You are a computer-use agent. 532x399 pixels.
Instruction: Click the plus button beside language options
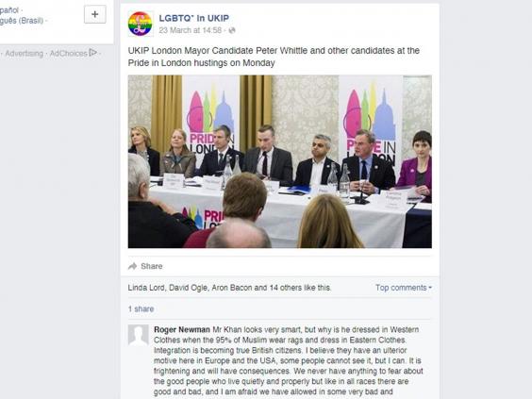95,14
